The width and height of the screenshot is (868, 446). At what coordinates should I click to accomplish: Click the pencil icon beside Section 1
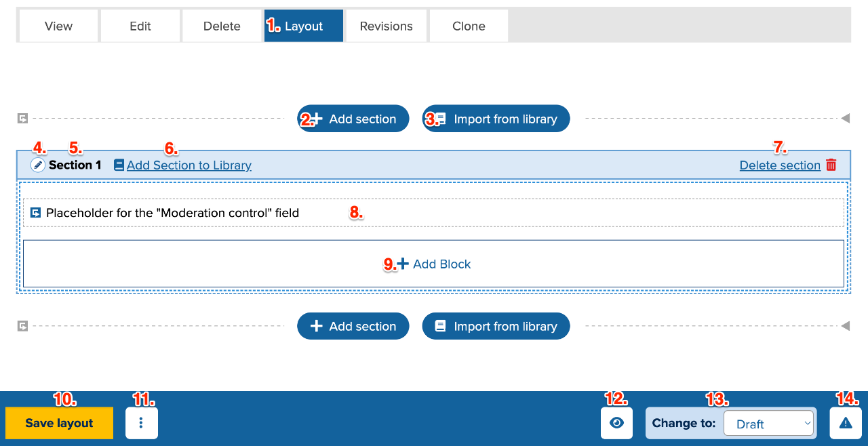pos(38,165)
